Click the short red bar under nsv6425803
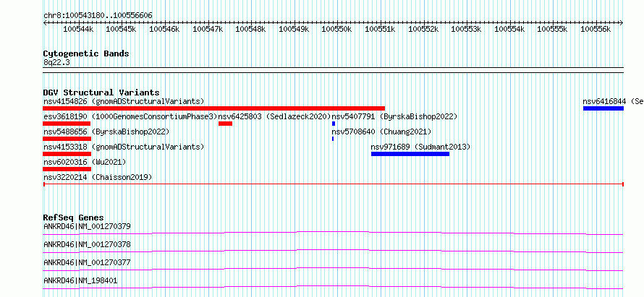This screenshot has width=644, height=297. point(226,124)
